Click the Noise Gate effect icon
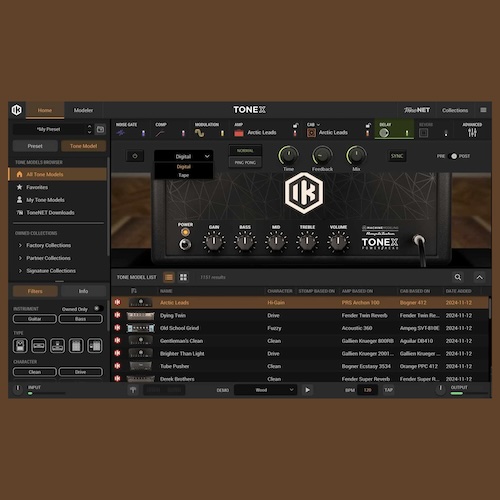 (x=121, y=133)
